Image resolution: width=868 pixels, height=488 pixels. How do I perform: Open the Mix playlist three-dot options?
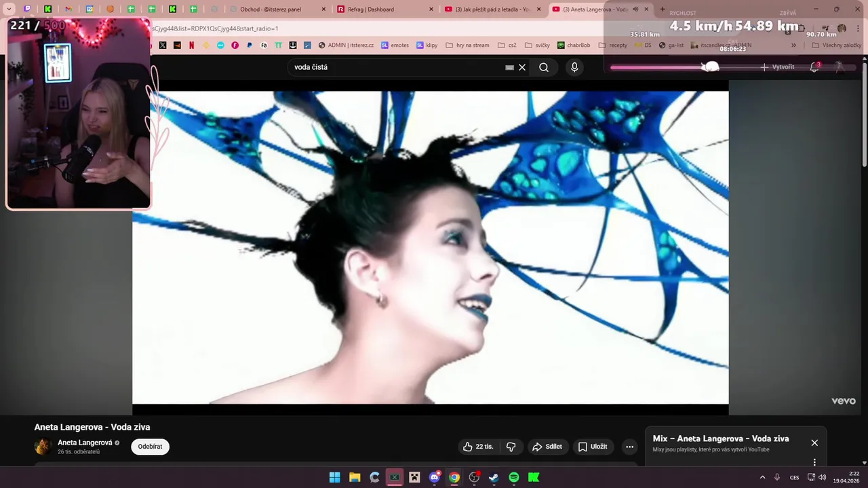(x=814, y=462)
